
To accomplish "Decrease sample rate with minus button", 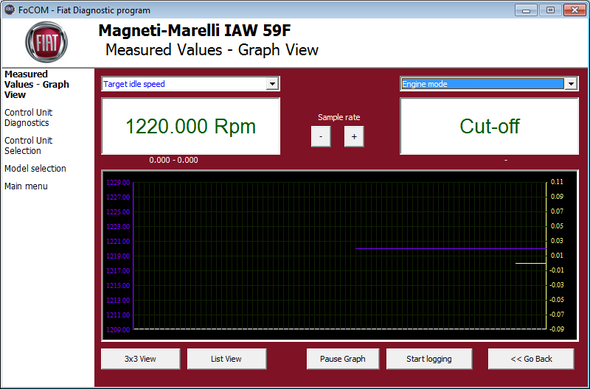I will [x=321, y=136].
